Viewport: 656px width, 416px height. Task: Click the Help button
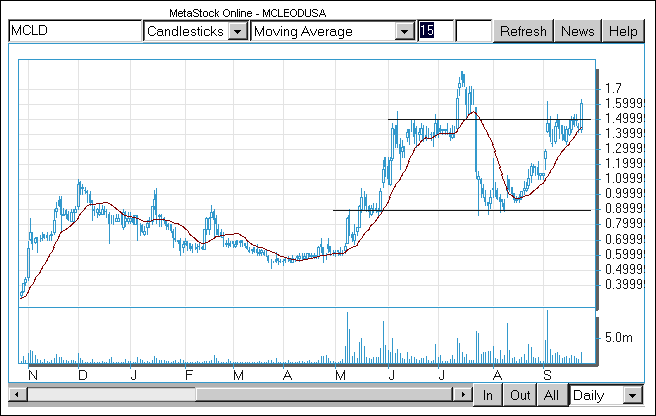click(623, 31)
